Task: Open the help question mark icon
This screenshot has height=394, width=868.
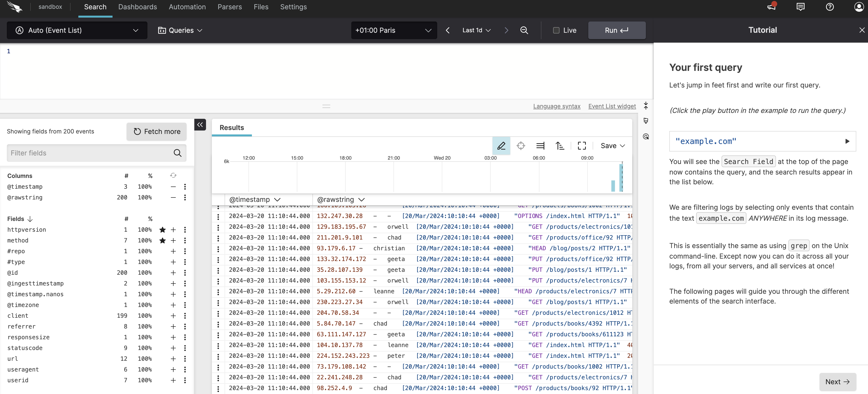Action: click(830, 7)
